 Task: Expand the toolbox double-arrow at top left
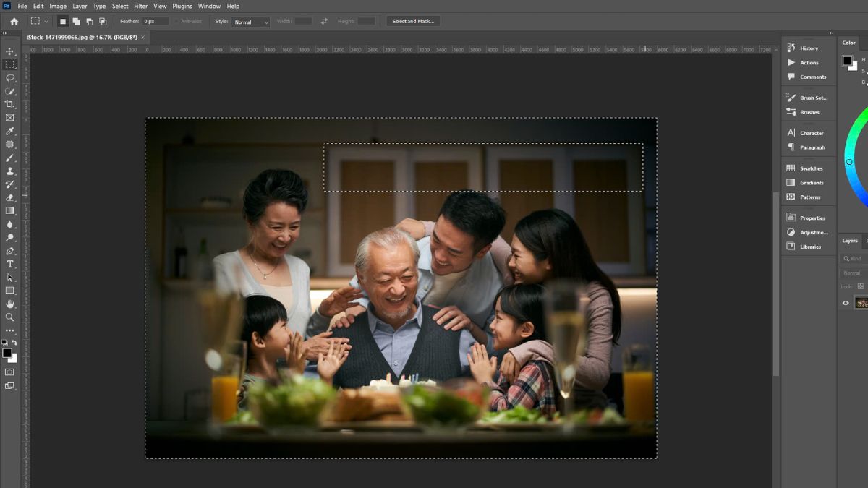(4, 33)
